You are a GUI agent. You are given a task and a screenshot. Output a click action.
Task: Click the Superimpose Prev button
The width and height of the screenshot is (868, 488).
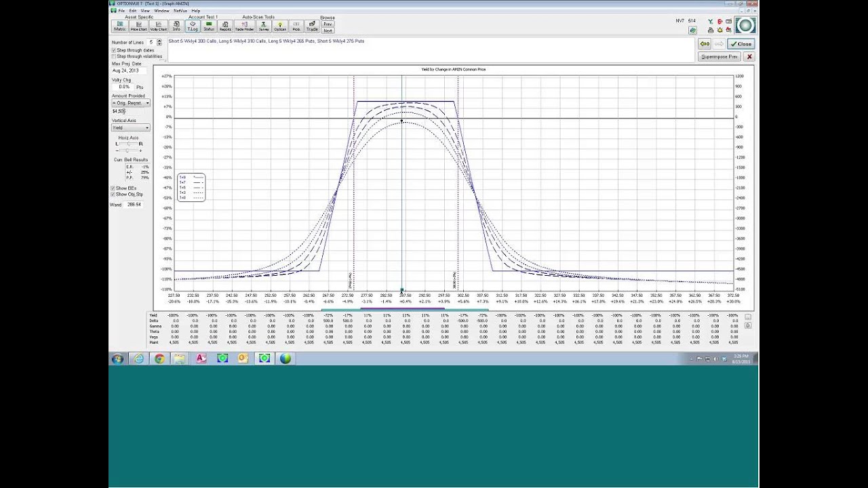[719, 57]
